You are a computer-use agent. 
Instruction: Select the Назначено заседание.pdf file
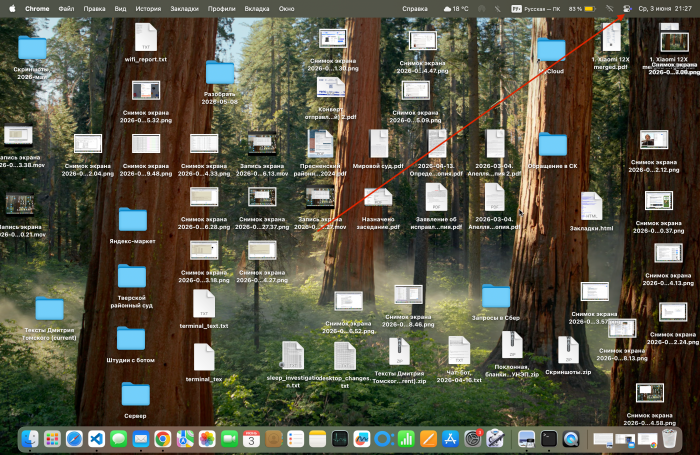click(378, 209)
